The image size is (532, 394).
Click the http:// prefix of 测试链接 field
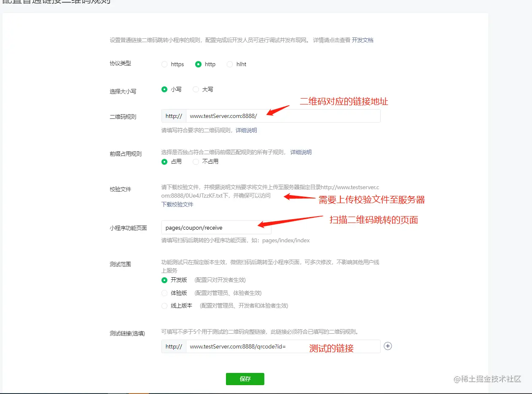point(174,346)
